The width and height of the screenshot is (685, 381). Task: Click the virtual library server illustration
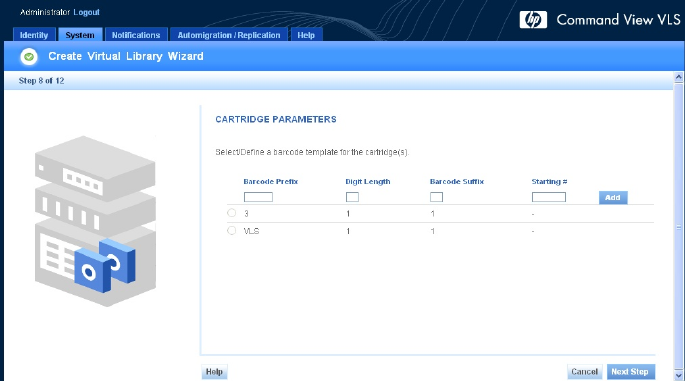(95, 221)
